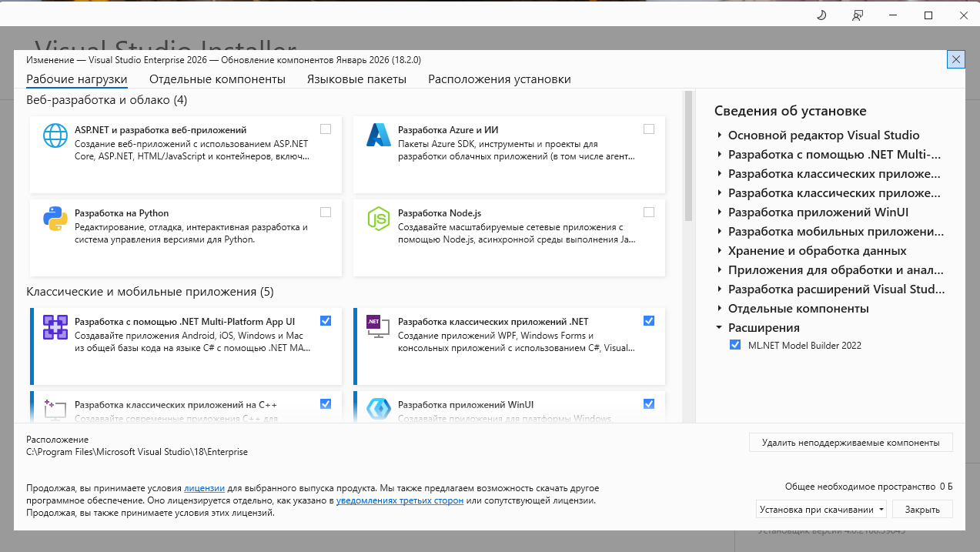Enable the Разработка Node.js workload
The width and height of the screenshot is (980, 552).
(649, 212)
